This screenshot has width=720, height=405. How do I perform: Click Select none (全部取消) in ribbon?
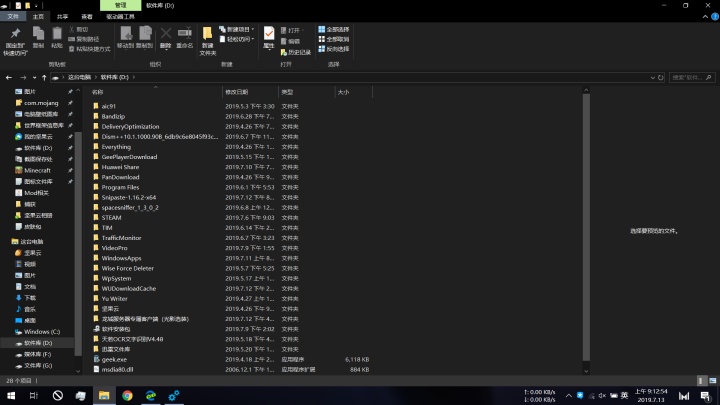tap(334, 39)
